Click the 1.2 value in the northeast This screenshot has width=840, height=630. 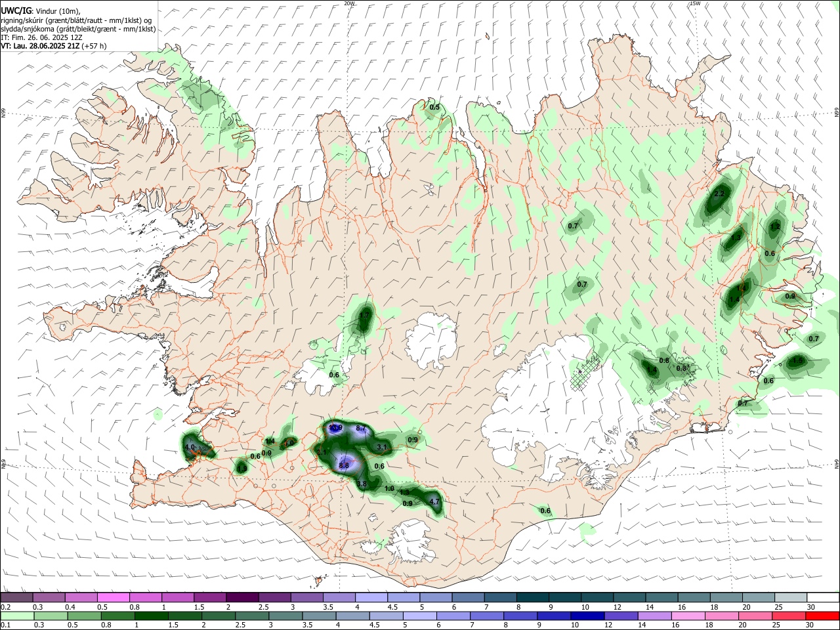coord(775,226)
